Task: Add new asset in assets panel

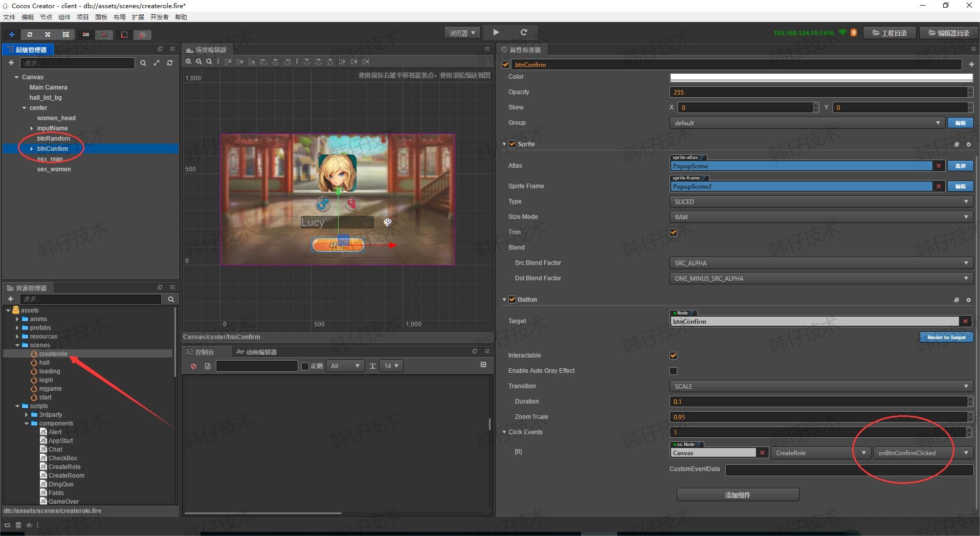Action: coord(10,299)
